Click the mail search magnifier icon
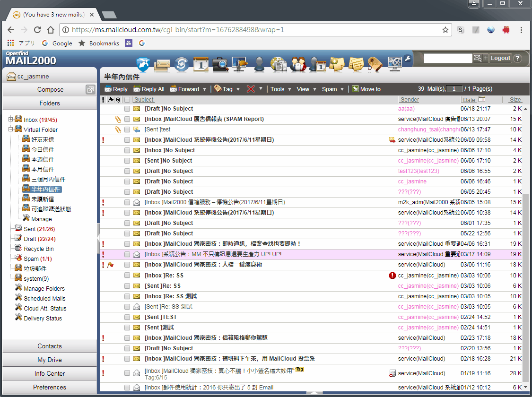Image resolution: width=532 pixels, height=397 pixels. point(220,63)
